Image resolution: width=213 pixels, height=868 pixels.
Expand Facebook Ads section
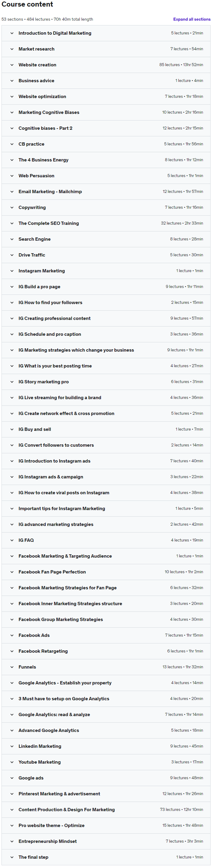tap(106, 635)
